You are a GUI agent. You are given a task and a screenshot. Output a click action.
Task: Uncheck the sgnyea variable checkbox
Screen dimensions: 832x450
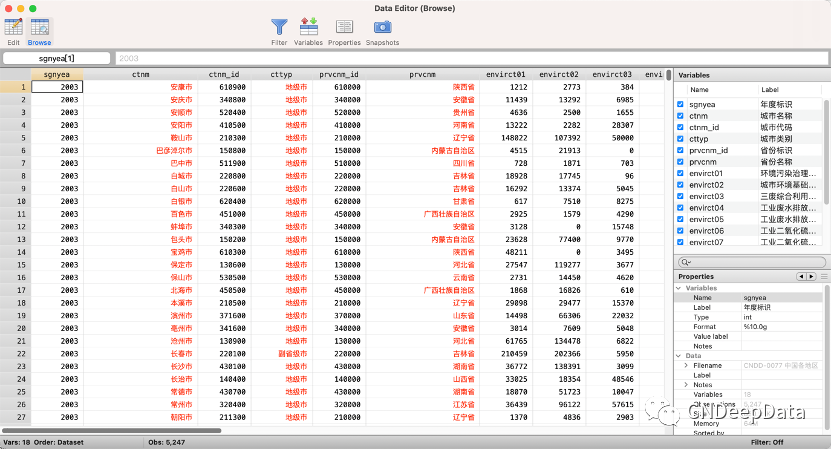(680, 105)
